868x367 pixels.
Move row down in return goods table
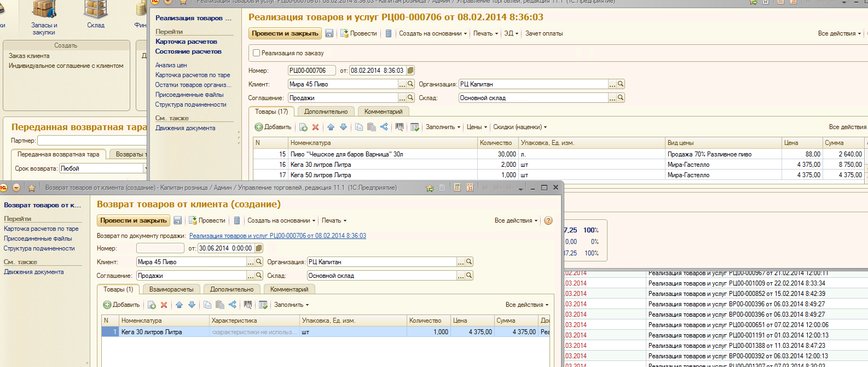point(192,305)
